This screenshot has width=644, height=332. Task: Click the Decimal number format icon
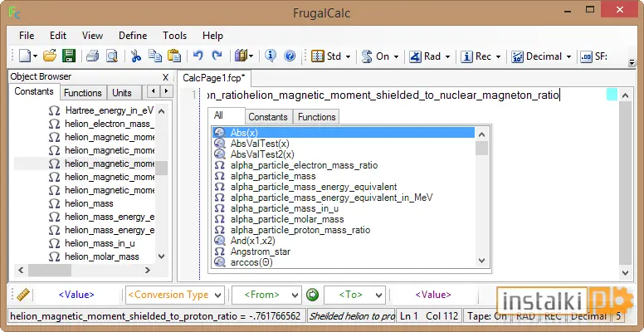tap(517, 56)
